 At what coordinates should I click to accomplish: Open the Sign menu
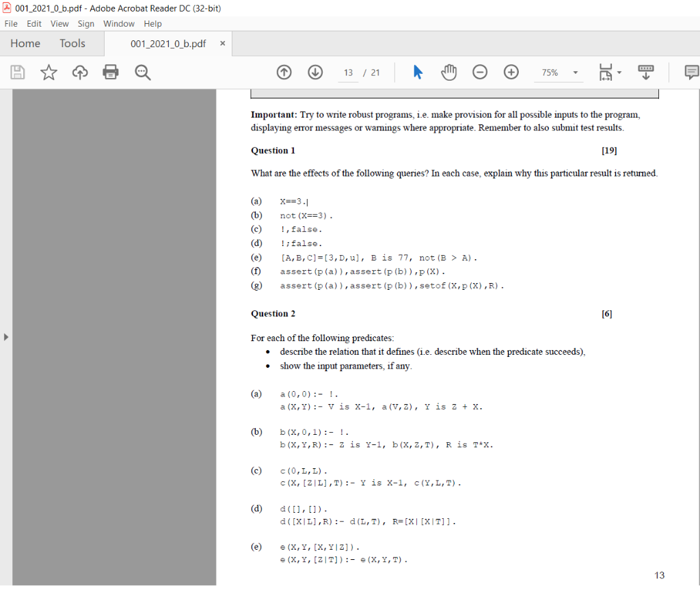coord(86,23)
